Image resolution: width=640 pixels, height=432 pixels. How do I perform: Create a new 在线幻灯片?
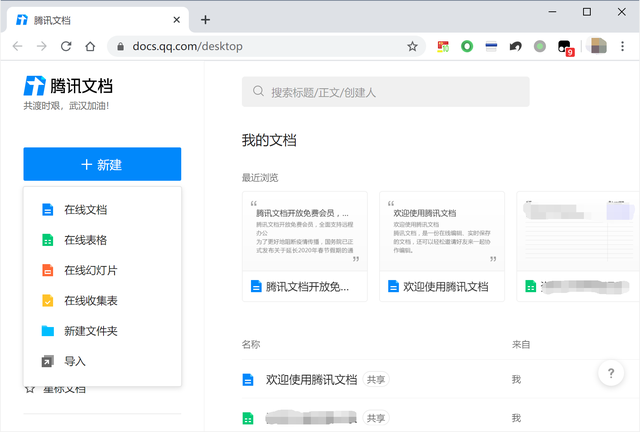90,270
